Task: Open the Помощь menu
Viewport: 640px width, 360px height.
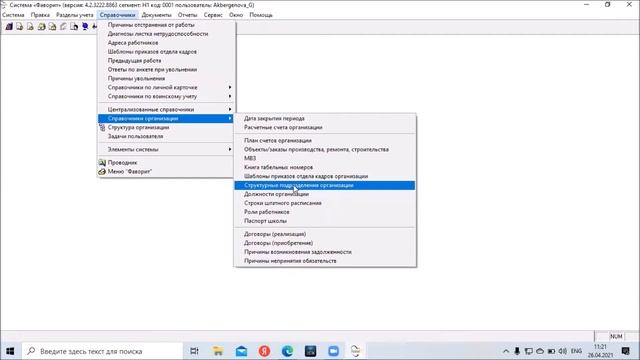Action: (261, 15)
